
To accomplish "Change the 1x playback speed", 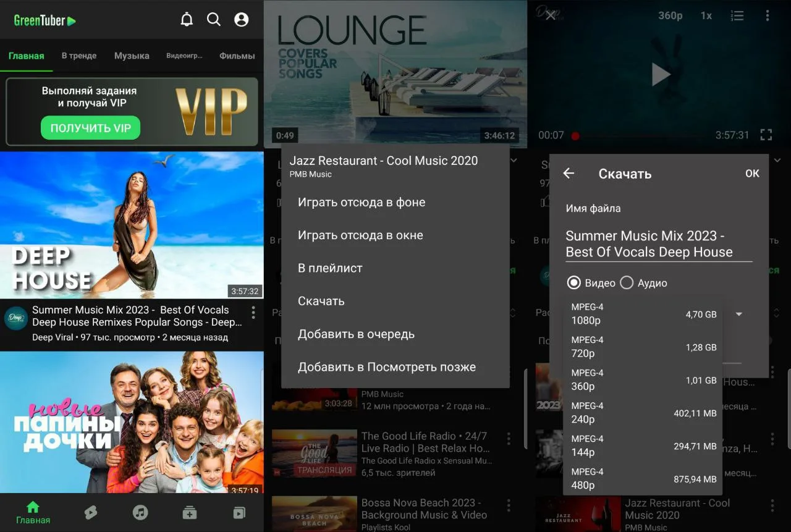I will coord(706,16).
